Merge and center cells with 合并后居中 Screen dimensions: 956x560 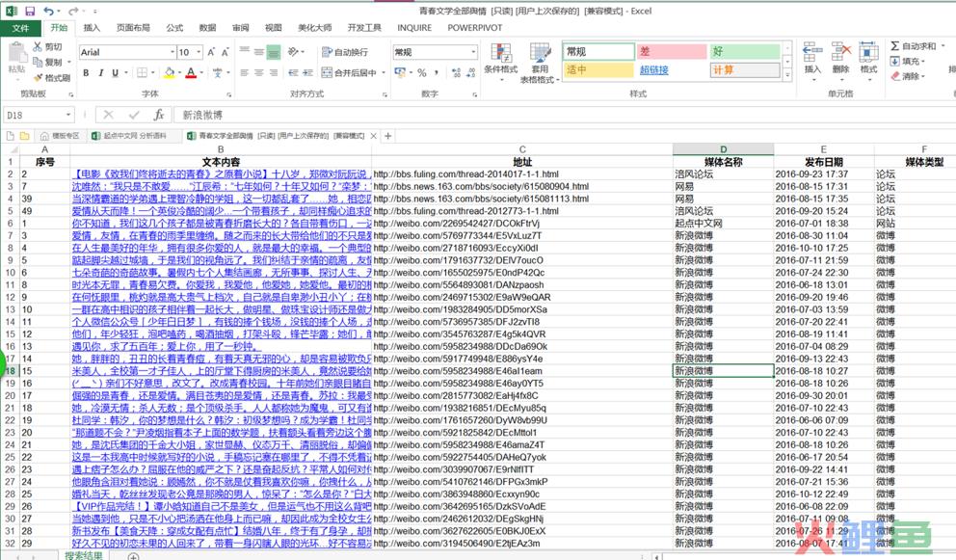click(x=351, y=72)
